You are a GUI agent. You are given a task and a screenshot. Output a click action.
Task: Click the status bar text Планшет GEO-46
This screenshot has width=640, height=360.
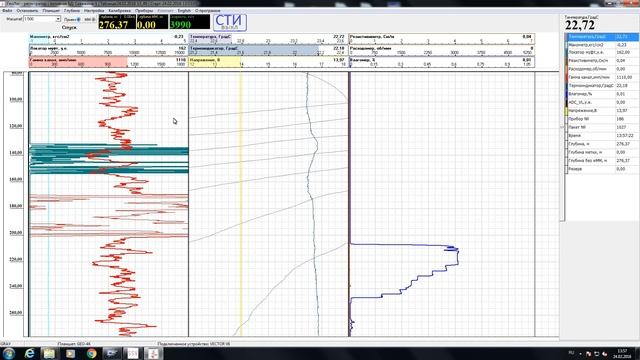(74, 344)
